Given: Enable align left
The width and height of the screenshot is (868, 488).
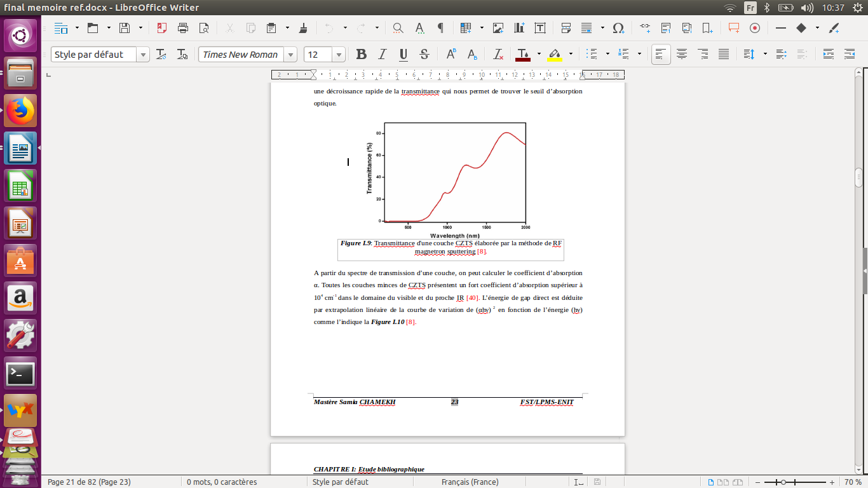Looking at the screenshot, I should (661, 54).
